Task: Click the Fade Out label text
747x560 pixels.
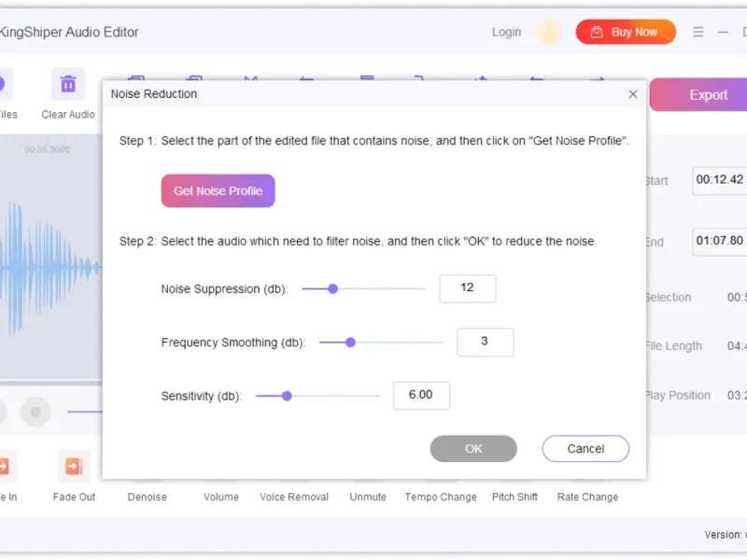Action: click(x=74, y=497)
